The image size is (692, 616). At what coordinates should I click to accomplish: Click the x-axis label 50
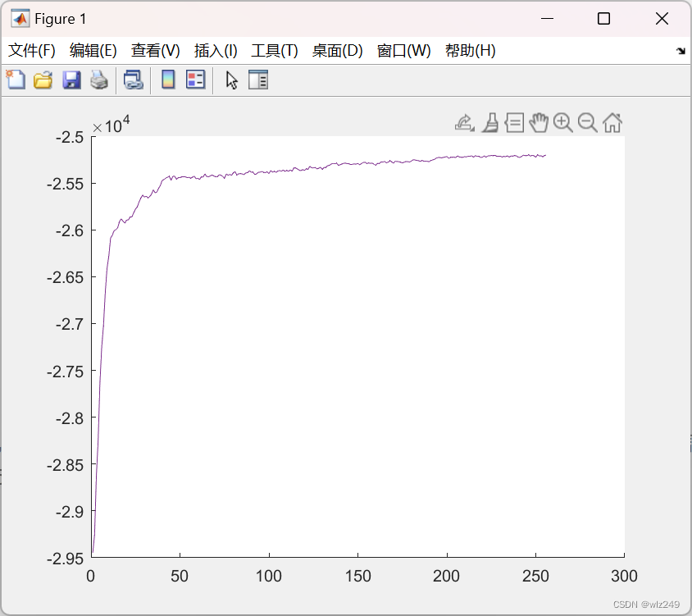180,576
